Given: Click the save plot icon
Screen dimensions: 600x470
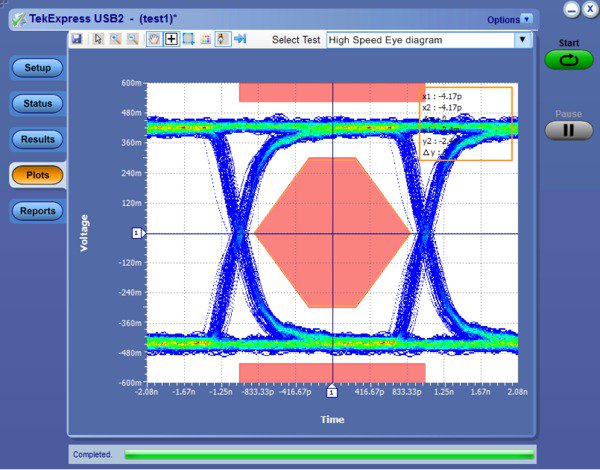Looking at the screenshot, I should coord(77,40).
